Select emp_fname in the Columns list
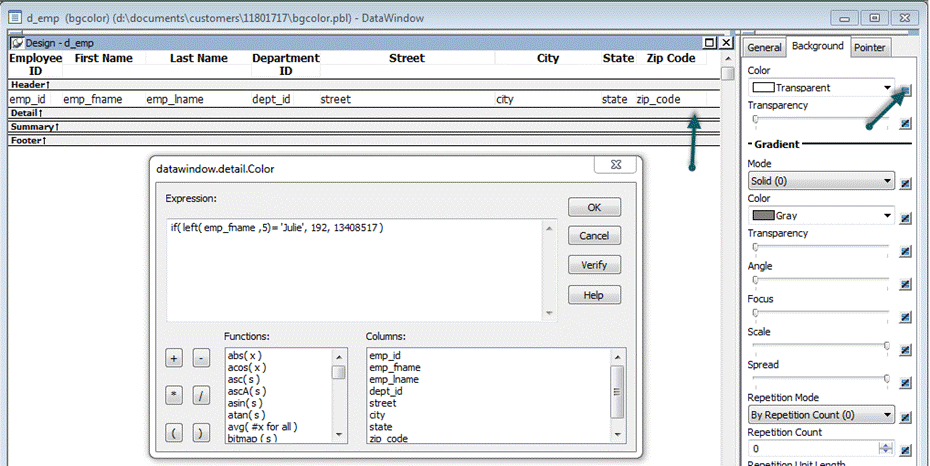 click(x=391, y=367)
